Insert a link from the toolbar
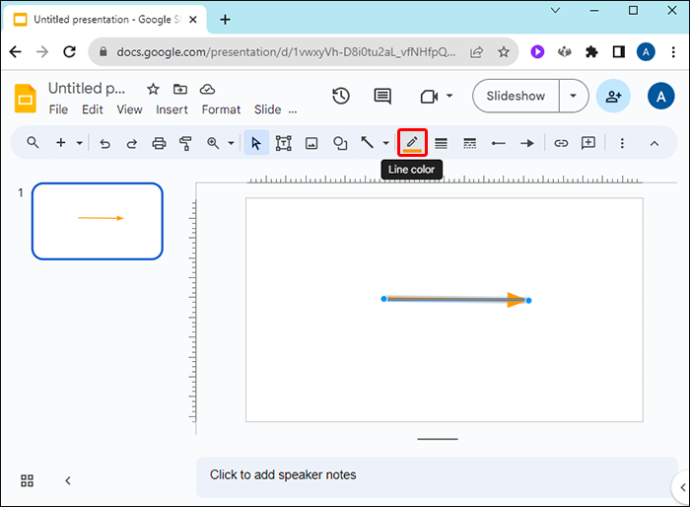The width and height of the screenshot is (690, 507). 561,143
